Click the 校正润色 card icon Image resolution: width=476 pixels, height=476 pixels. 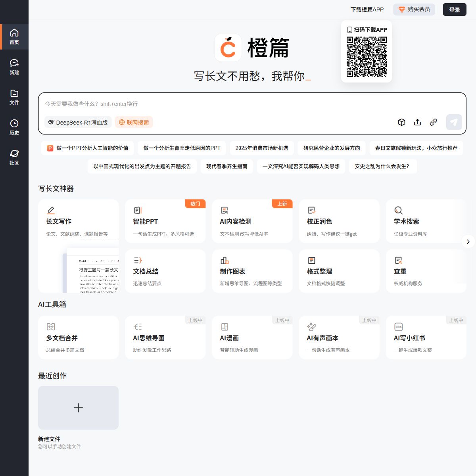pyautogui.click(x=311, y=210)
